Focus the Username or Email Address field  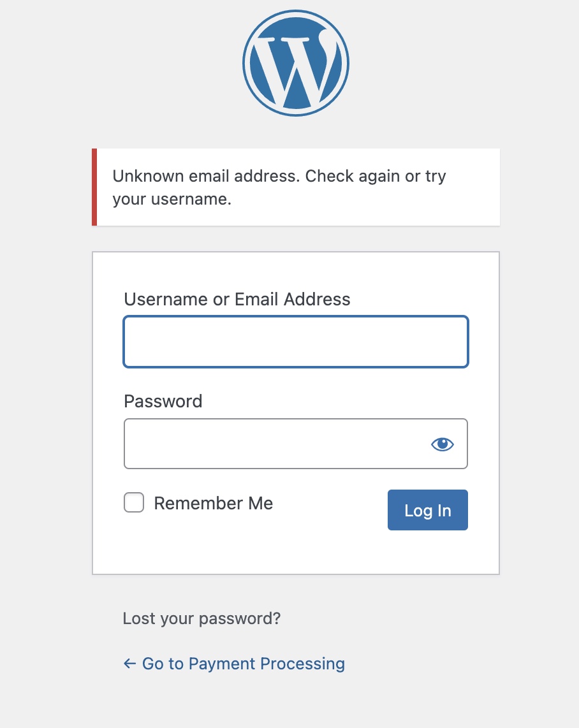click(296, 342)
